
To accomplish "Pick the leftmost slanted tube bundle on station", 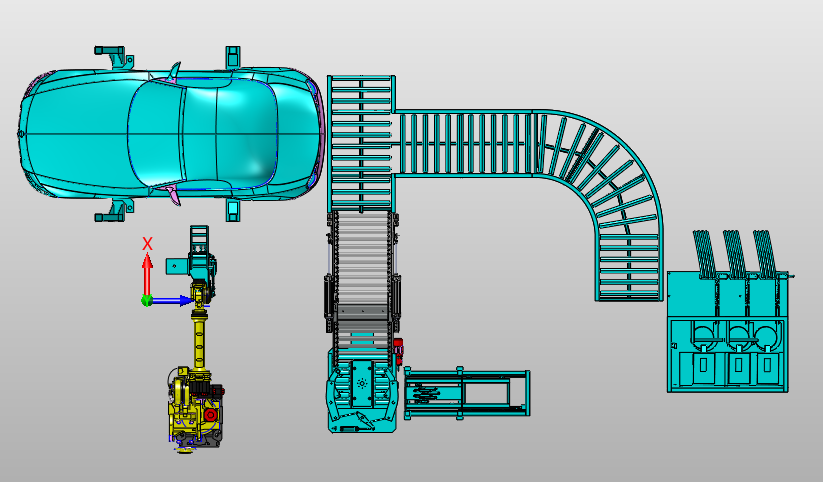I will pos(705,254).
